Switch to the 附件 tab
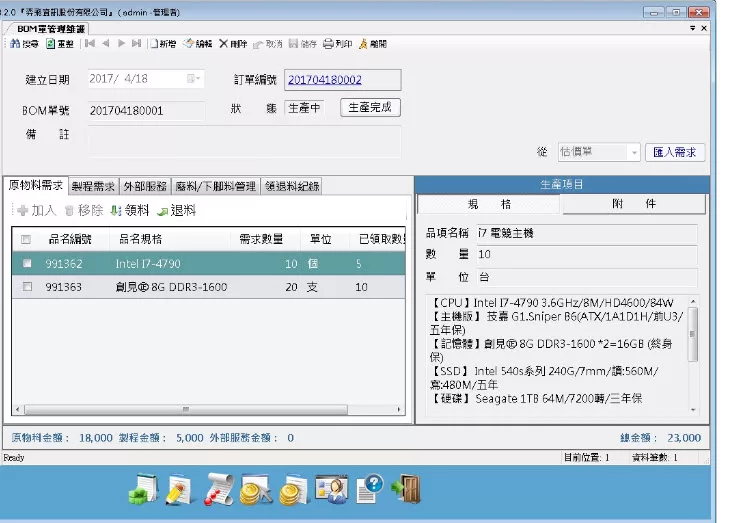Screen dimensions: 750x523 (634, 204)
